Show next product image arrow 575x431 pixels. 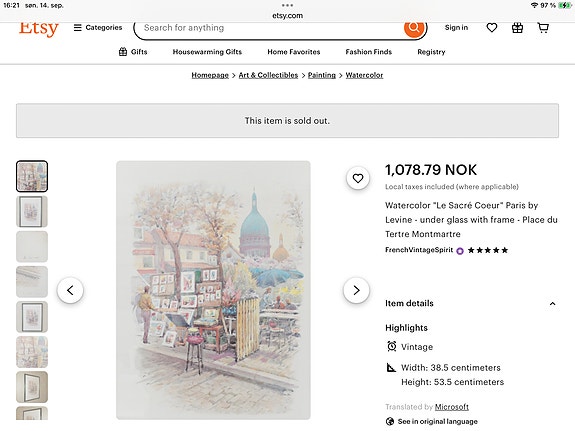[356, 291]
